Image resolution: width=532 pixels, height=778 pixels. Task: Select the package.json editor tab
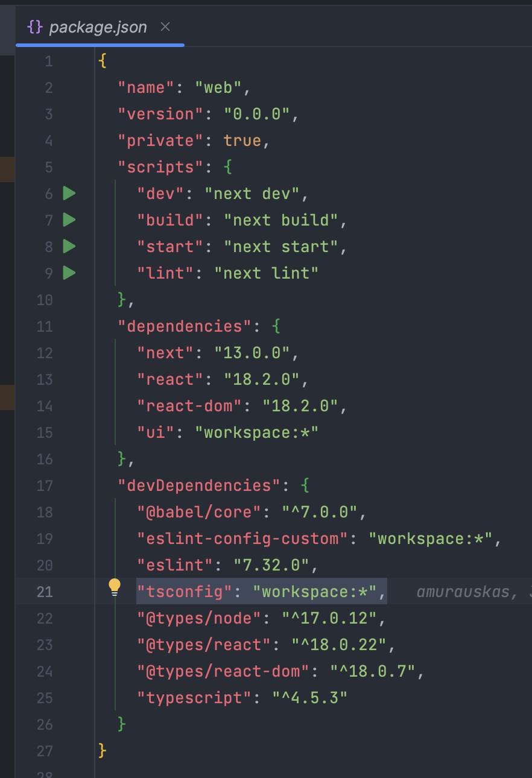[x=98, y=28]
